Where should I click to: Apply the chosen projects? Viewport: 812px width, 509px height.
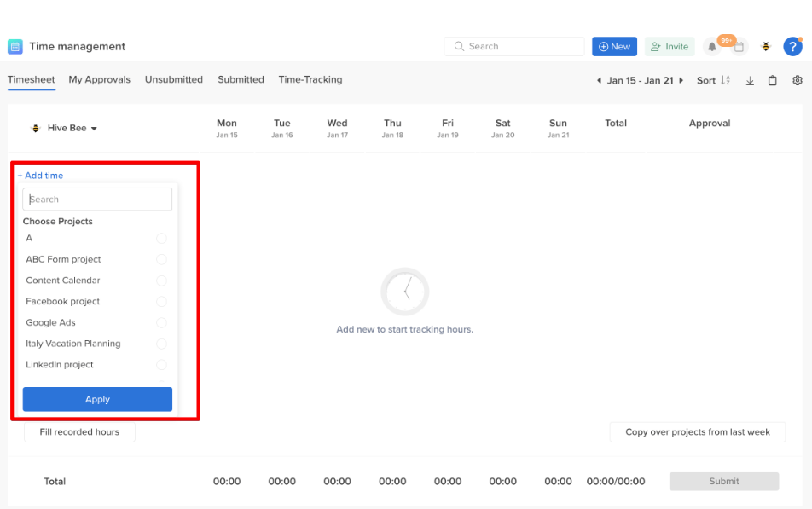[x=97, y=399]
